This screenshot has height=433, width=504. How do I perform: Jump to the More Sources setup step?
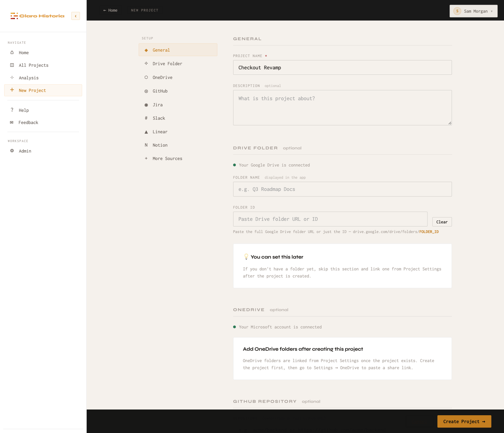click(178, 158)
